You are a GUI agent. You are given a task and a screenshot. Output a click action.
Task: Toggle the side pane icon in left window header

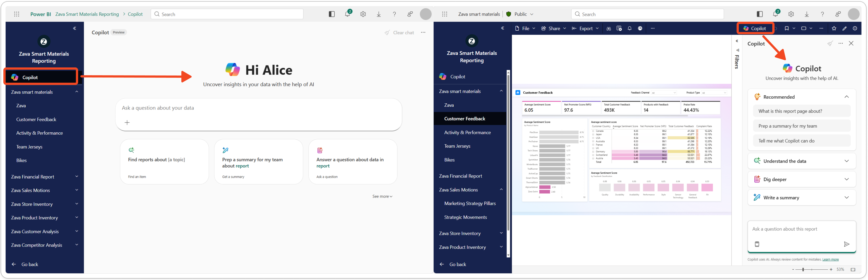pyautogui.click(x=331, y=14)
